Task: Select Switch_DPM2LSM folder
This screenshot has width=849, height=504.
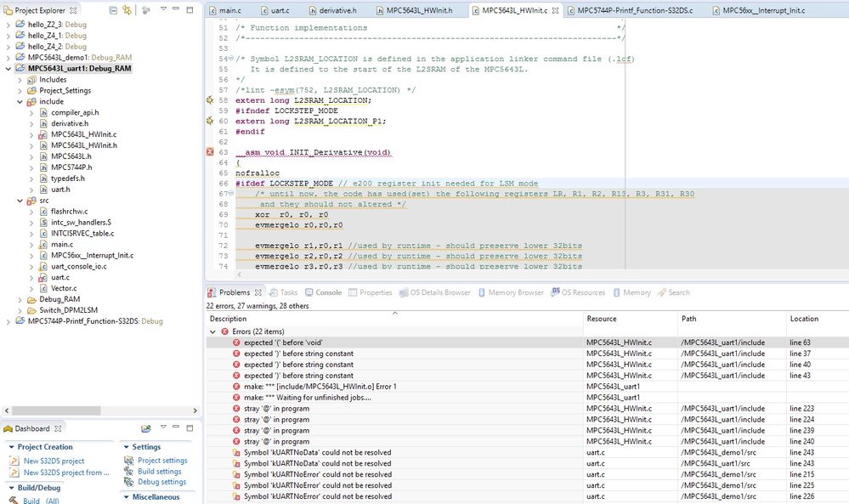Action: [x=68, y=310]
